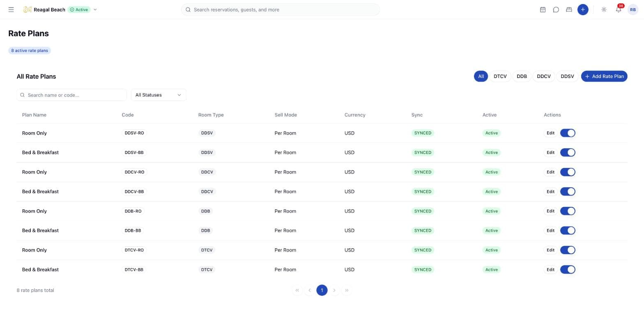Disable the DDB-RO rate plan switch
The width and height of the screenshot is (644, 309).
click(x=568, y=211)
